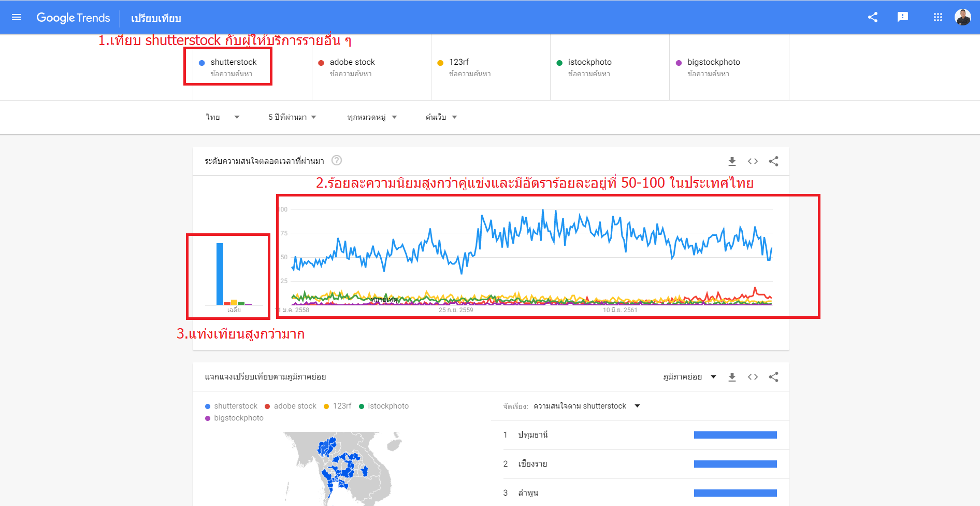
Task: Share this Trends page from the header
Action: pos(873,17)
